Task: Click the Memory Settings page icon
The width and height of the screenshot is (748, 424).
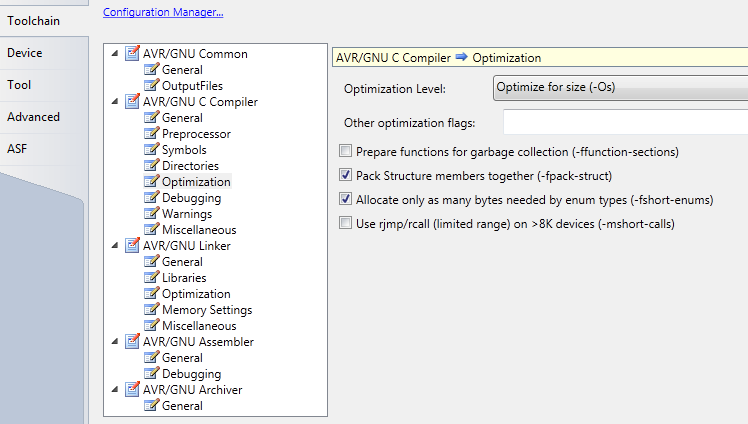Action: (151, 309)
